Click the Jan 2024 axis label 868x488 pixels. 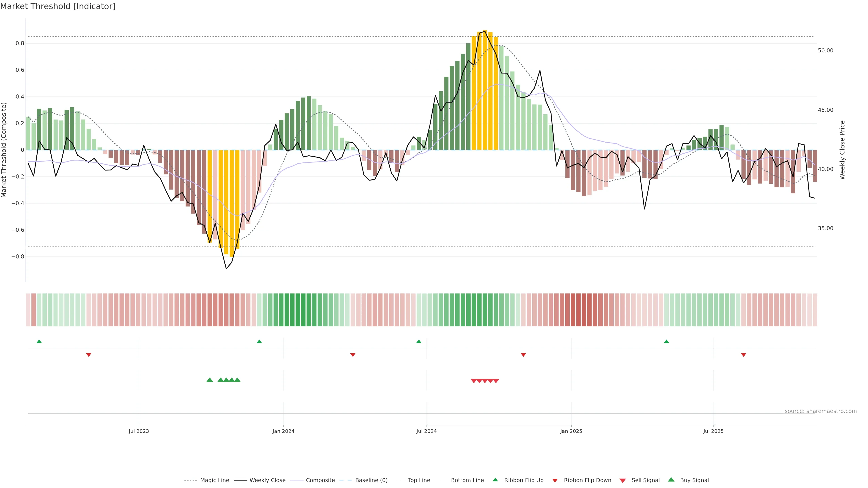[x=283, y=431]
